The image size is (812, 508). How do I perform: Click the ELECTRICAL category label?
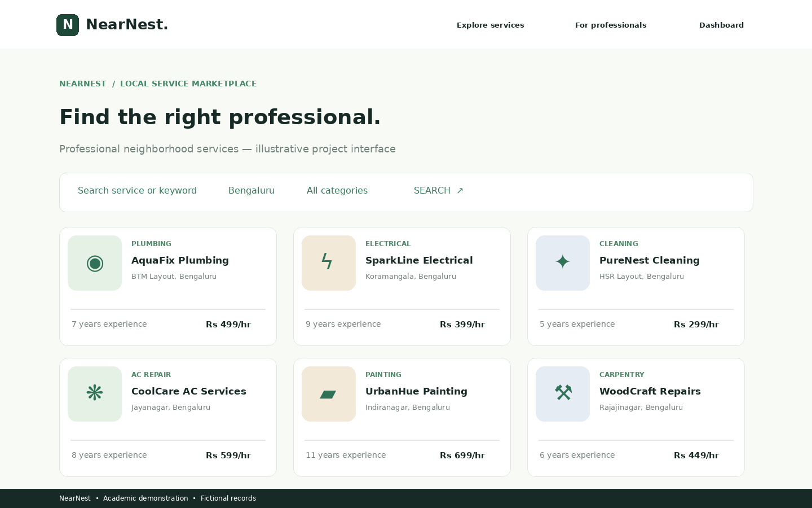[x=388, y=244]
